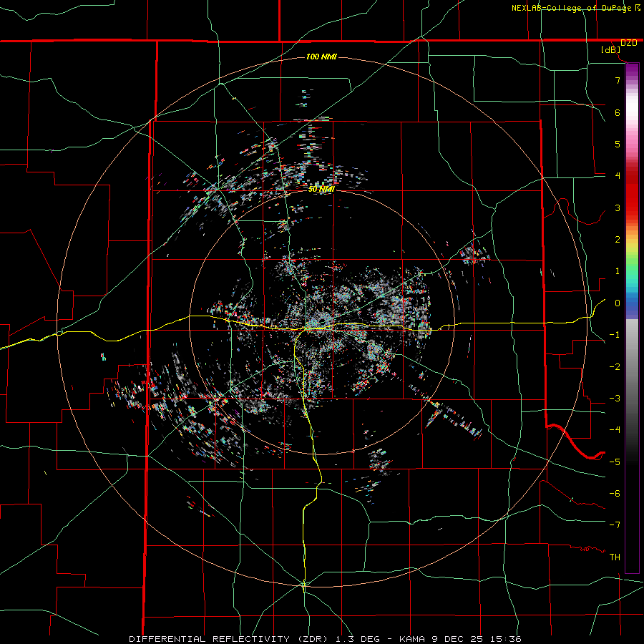Click the -1 value on the color scale
Image resolution: width=644 pixels, height=644 pixels.
[x=615, y=335]
